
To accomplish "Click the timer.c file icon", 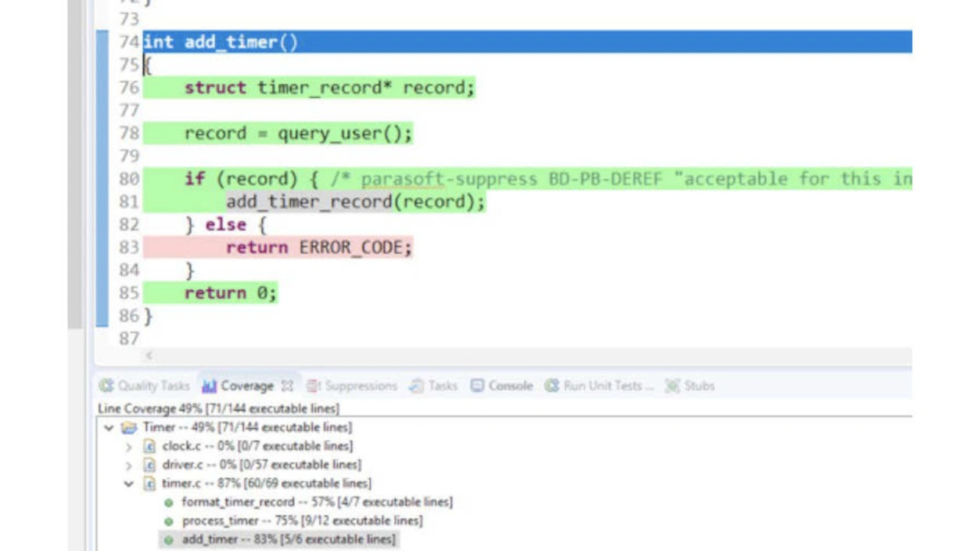I will tap(150, 484).
